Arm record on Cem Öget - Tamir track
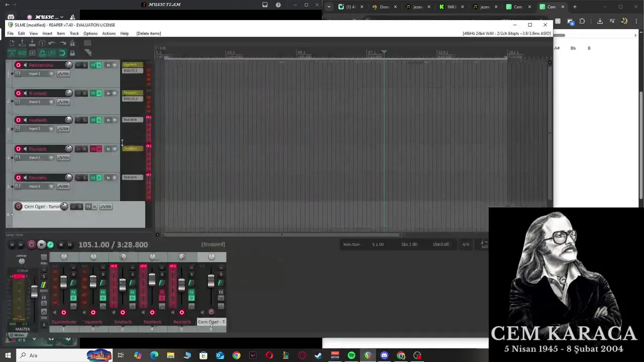644x362 pixels. [x=19, y=207]
